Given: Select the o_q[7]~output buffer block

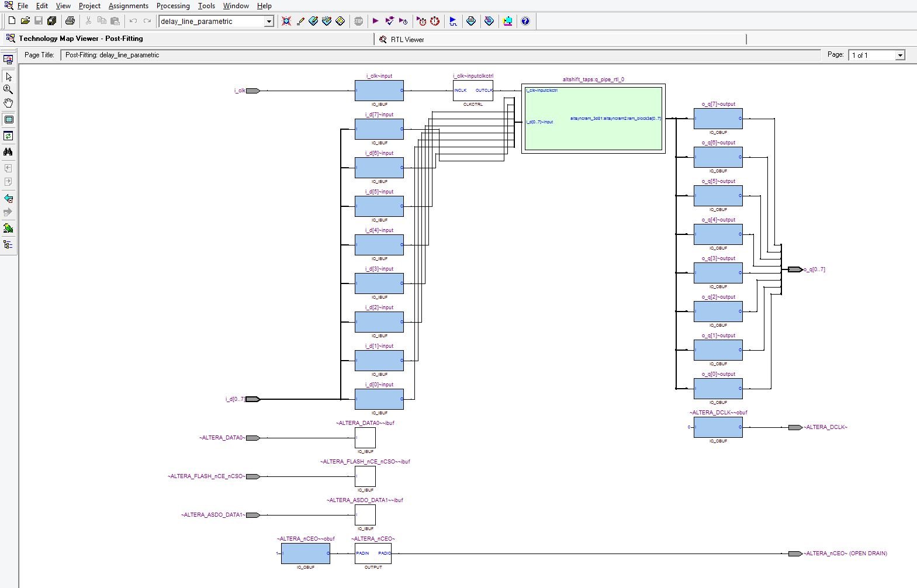Looking at the screenshot, I should (x=718, y=119).
